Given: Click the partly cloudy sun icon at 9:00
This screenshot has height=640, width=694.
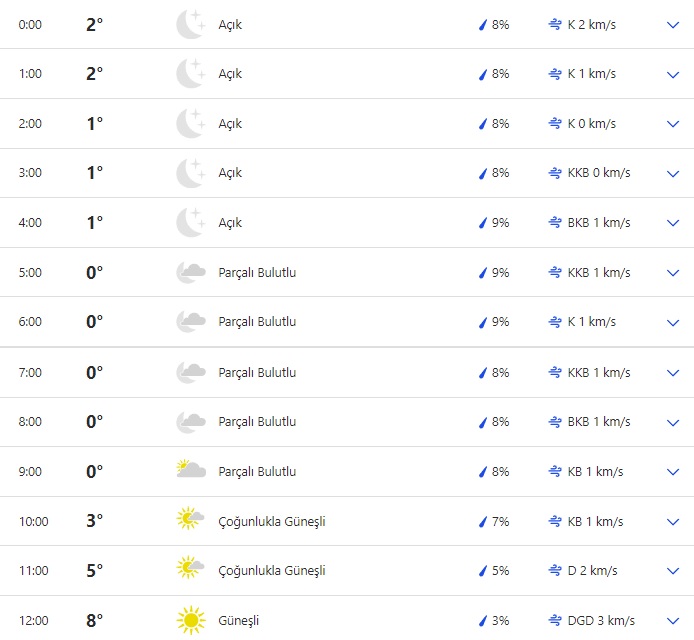Looking at the screenshot, I should click(x=190, y=471).
